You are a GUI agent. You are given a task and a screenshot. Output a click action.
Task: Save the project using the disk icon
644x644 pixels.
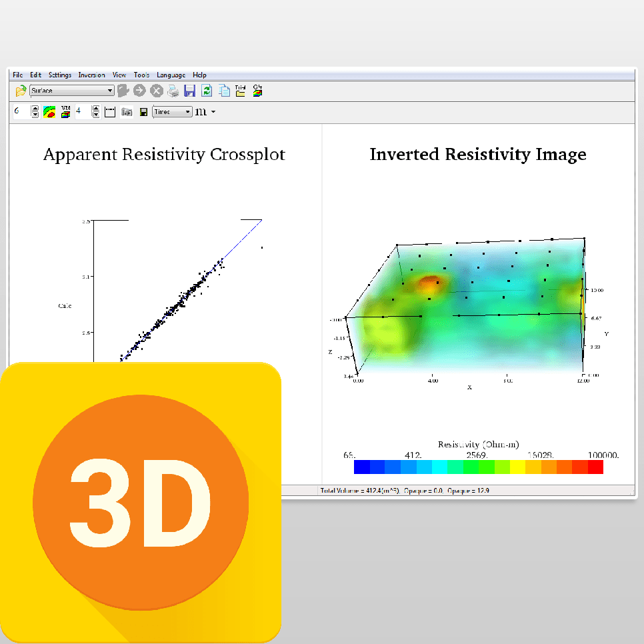(x=190, y=91)
